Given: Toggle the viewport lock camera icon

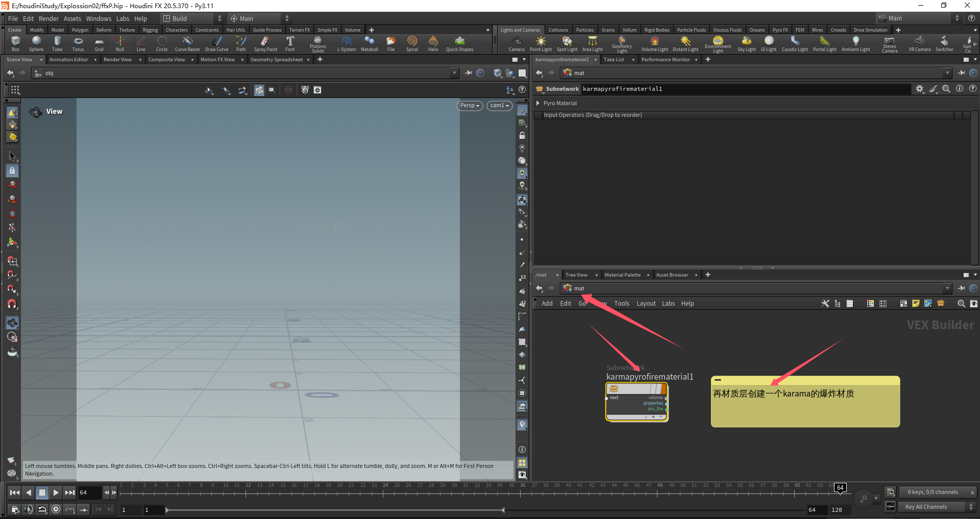Looking at the screenshot, I should point(522,136).
